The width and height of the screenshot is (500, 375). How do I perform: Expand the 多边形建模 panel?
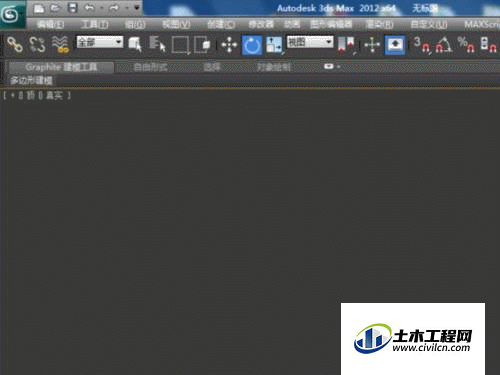click(x=31, y=80)
